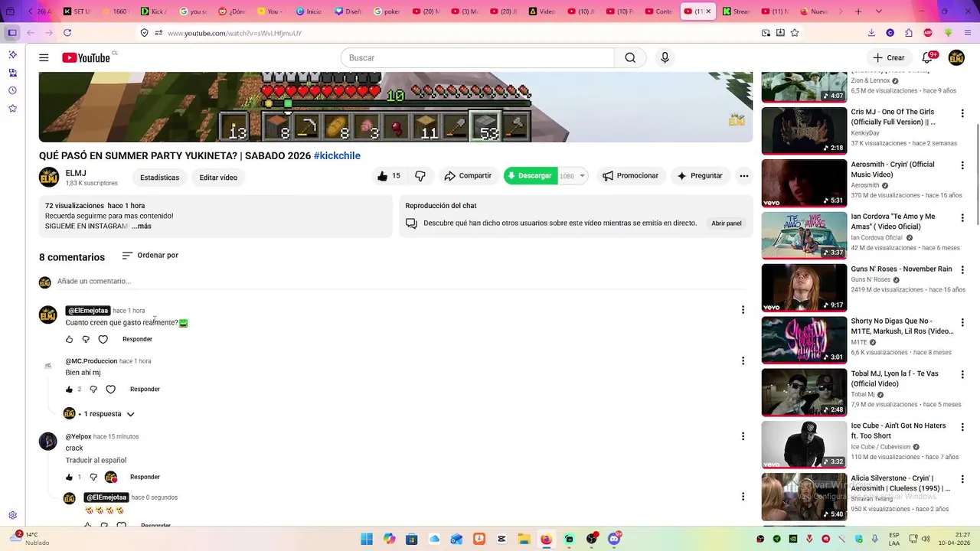Screen dimensions: 980x551
Task: Switch to the 'poker' browser tab
Action: pos(387,11)
